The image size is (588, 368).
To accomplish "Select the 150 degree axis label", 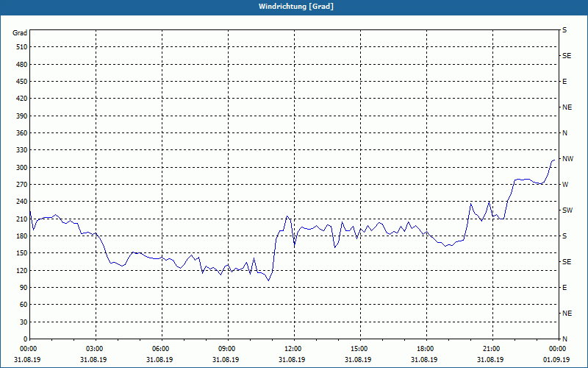I will (21, 253).
